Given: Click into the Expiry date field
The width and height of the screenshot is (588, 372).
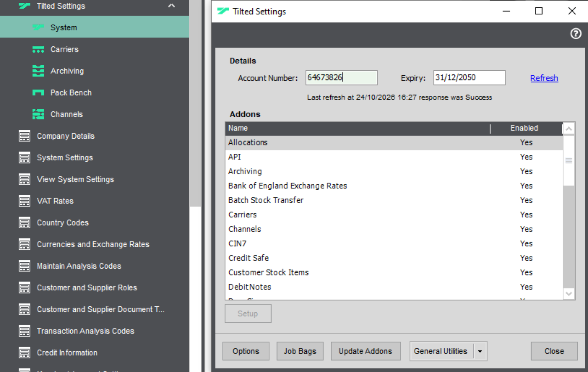Looking at the screenshot, I should point(469,78).
